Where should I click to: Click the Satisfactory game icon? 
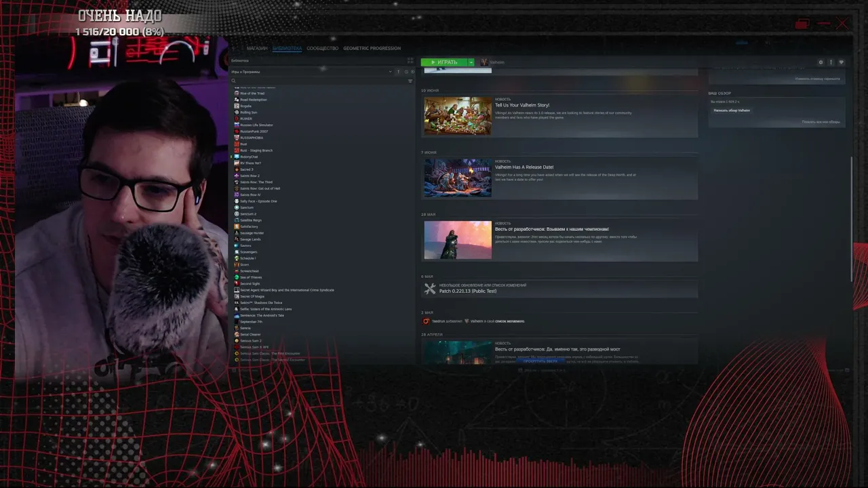pos(237,226)
